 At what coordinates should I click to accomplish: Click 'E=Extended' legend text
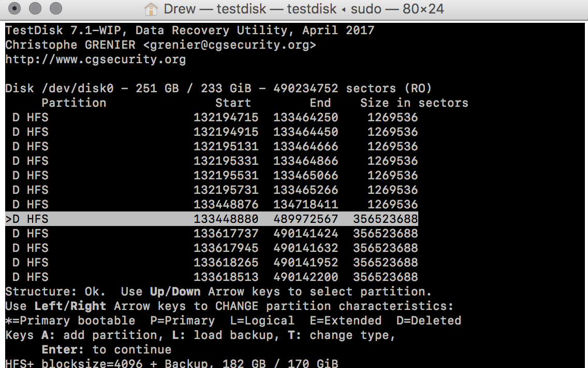pyautogui.click(x=345, y=321)
